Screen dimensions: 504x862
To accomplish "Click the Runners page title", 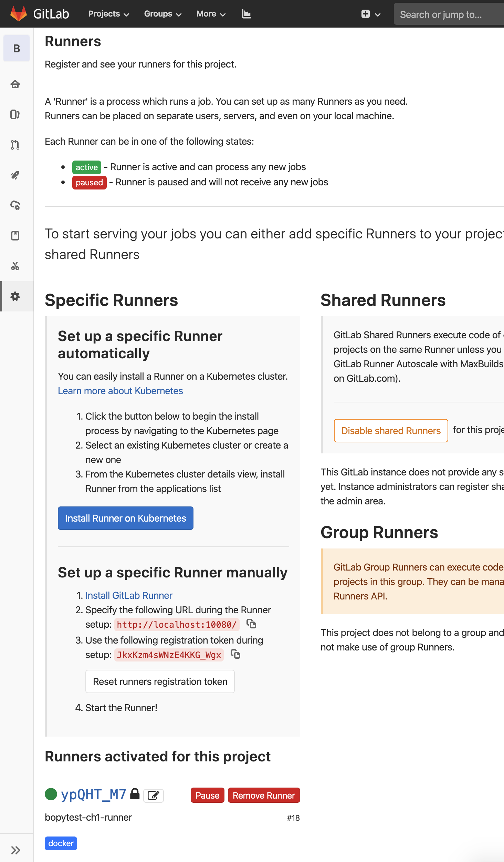I will 73,41.
